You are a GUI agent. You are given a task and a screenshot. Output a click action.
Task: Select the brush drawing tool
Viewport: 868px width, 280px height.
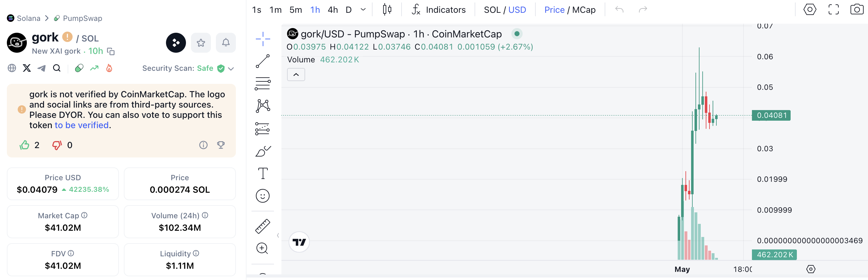tap(263, 151)
